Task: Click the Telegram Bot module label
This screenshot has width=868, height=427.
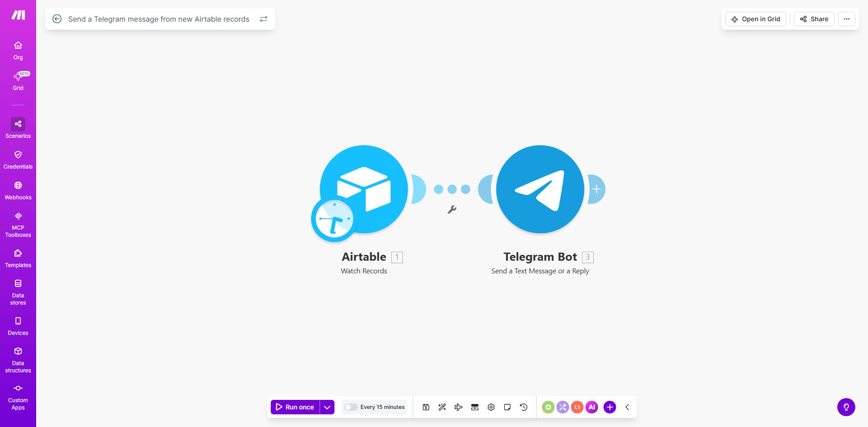Action: 540,257
